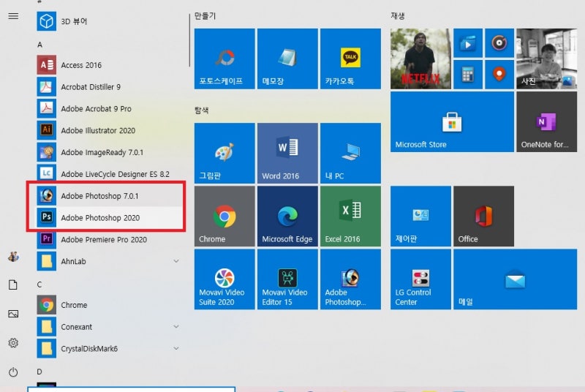Image resolution: width=585 pixels, height=392 pixels.
Task: Open the Calculator small tile
Action: tap(468, 75)
